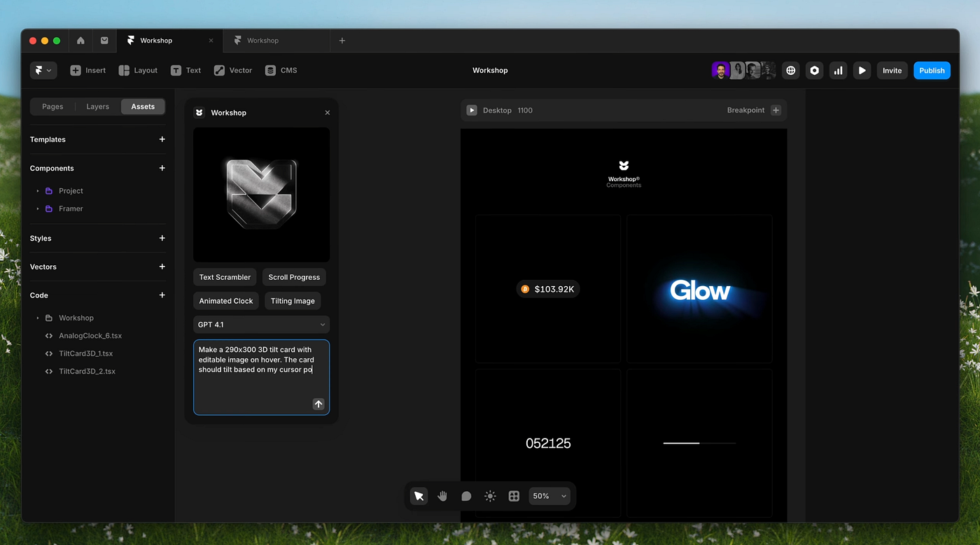Viewport: 980px width, 545px height.
Task: Add a new Code file with plus
Action: point(162,295)
